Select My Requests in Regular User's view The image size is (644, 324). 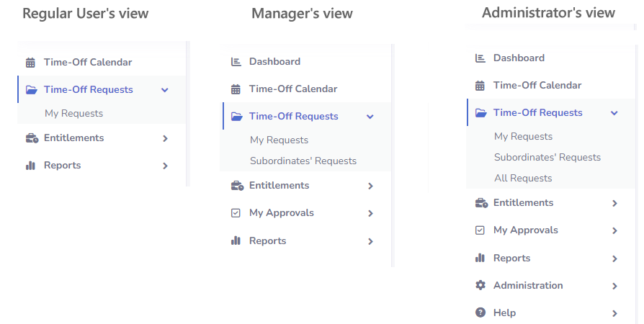[x=74, y=114]
